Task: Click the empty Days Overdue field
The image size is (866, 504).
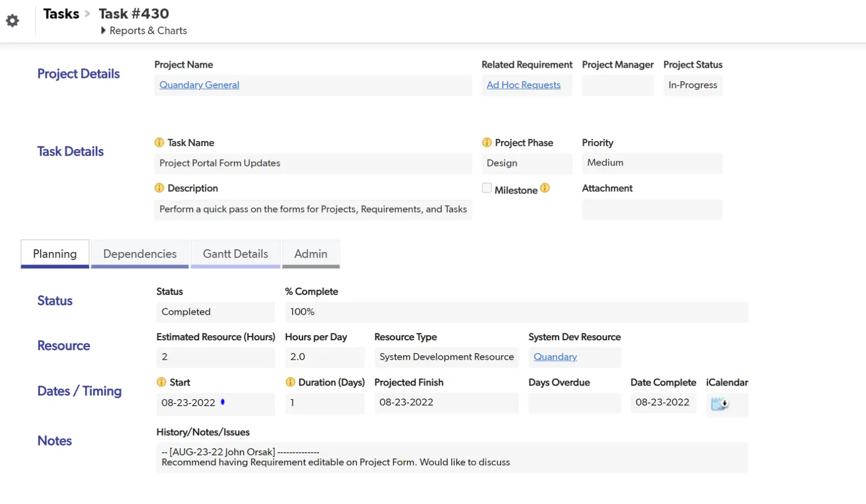Action: click(575, 403)
